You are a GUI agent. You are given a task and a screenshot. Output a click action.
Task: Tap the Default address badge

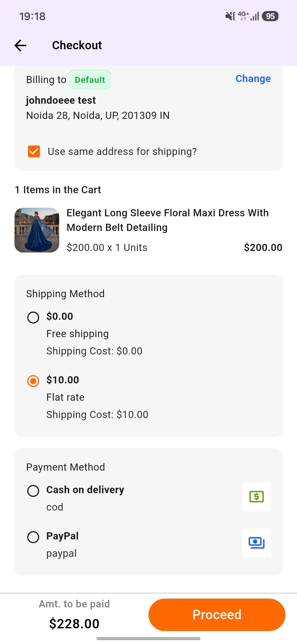90,80
